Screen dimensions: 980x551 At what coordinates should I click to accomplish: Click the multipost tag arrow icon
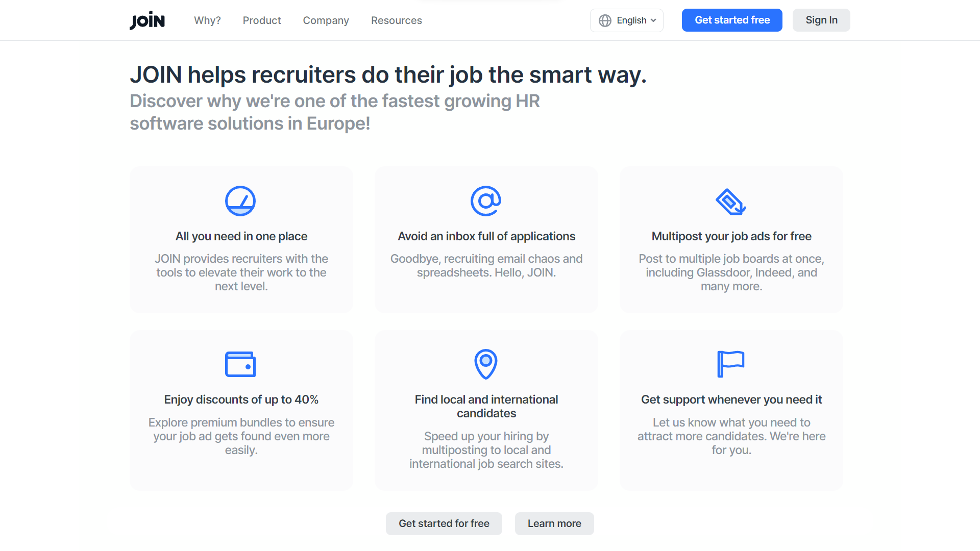pyautogui.click(x=731, y=202)
